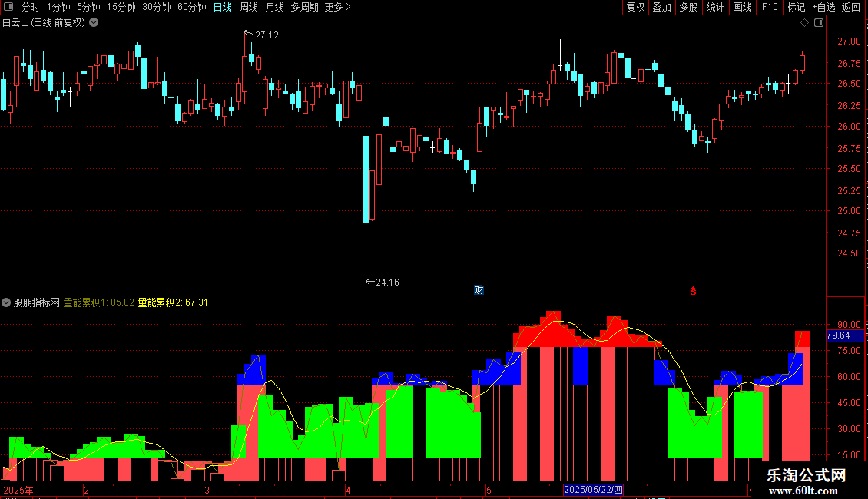This screenshot has height=499, width=868.
Task: Select the 60分钟 period
Action: [191, 7]
